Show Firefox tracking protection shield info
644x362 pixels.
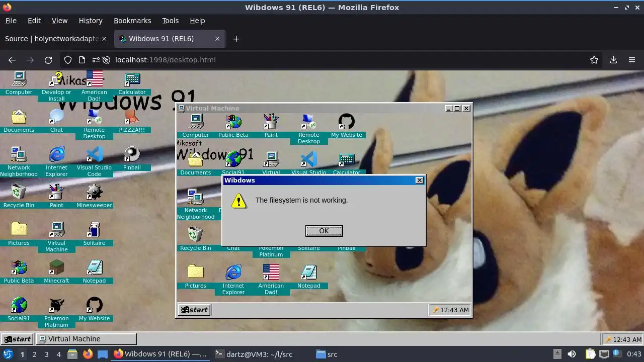68,60
